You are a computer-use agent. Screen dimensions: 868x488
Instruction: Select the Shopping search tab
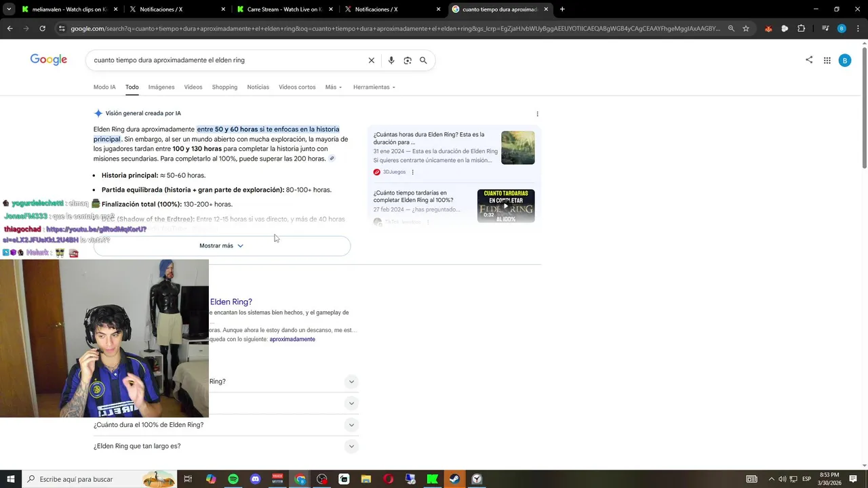pos(224,87)
